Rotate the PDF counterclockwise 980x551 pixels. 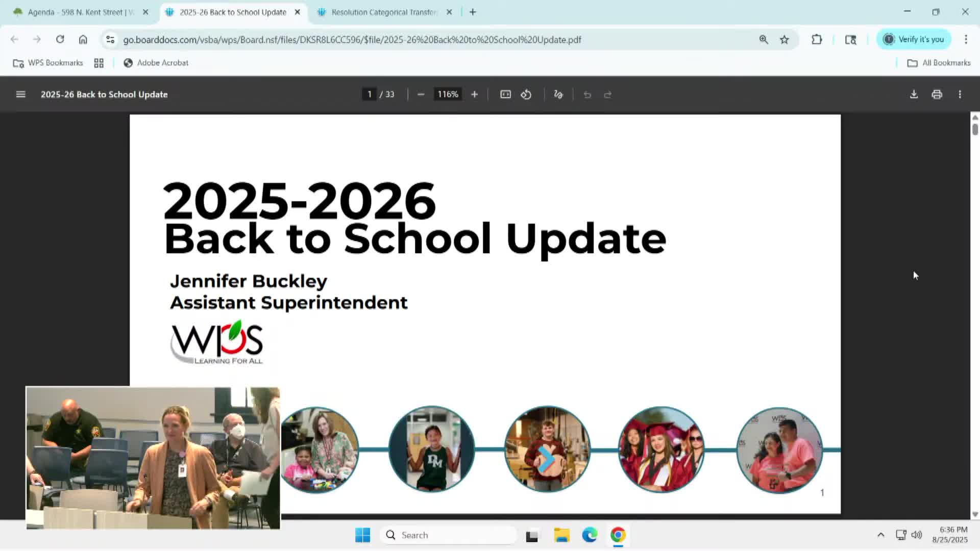tap(526, 94)
